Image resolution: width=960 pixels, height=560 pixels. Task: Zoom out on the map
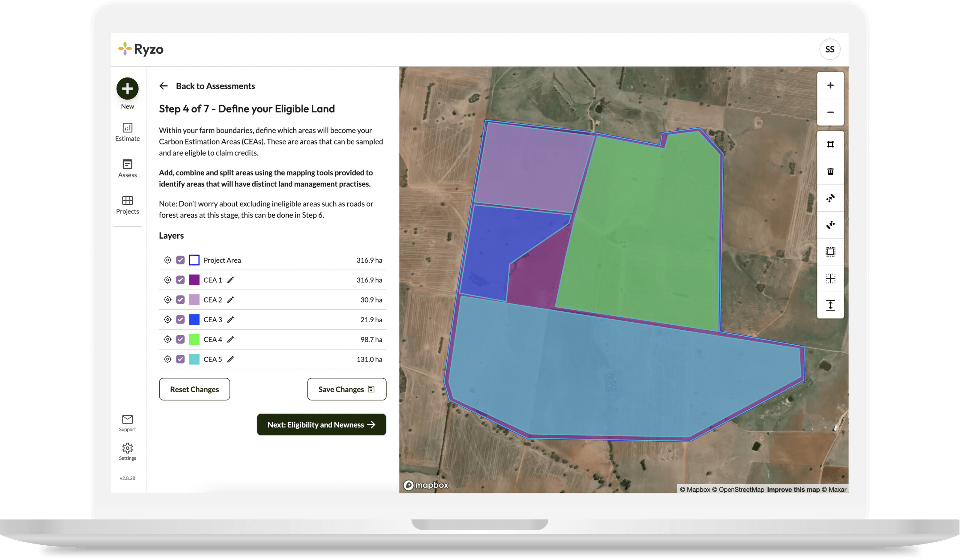[830, 112]
